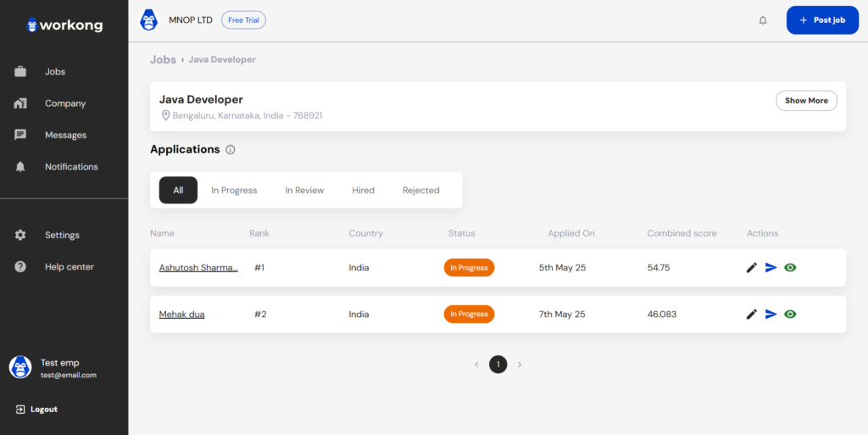This screenshot has width=868, height=435.
Task: Click rank #2 cell
Action: (x=261, y=315)
